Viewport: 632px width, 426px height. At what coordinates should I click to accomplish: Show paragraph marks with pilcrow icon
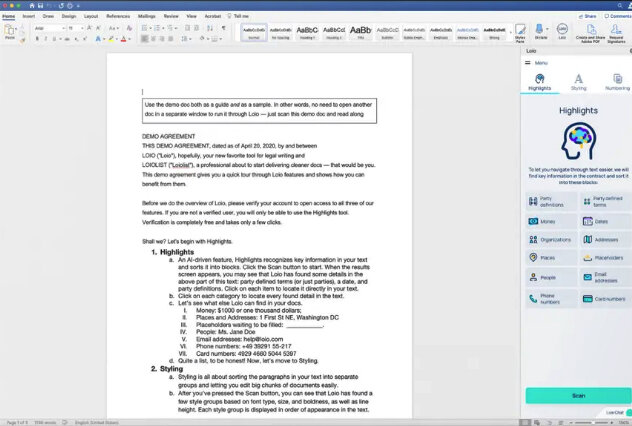tap(223, 28)
